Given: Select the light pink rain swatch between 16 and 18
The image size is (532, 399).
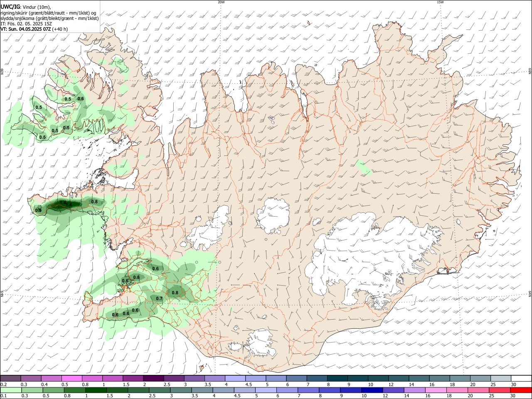Looking at the screenshot, I should [436, 390].
